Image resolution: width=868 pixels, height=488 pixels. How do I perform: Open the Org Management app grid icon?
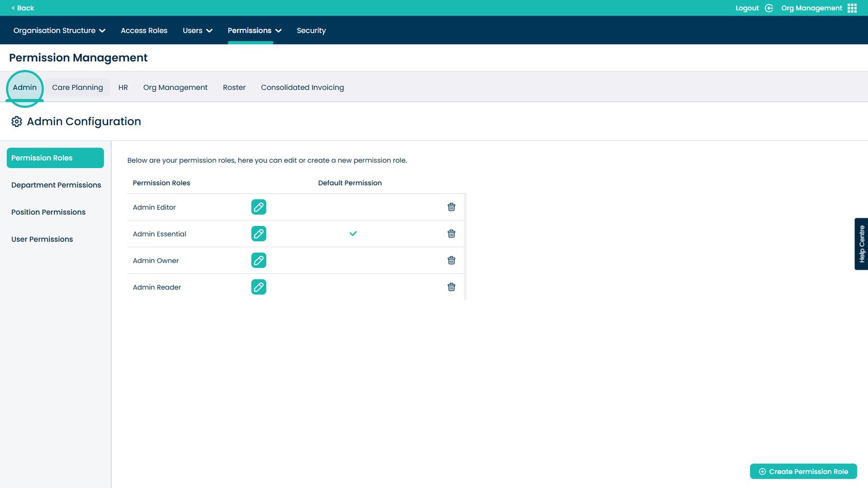click(x=852, y=8)
